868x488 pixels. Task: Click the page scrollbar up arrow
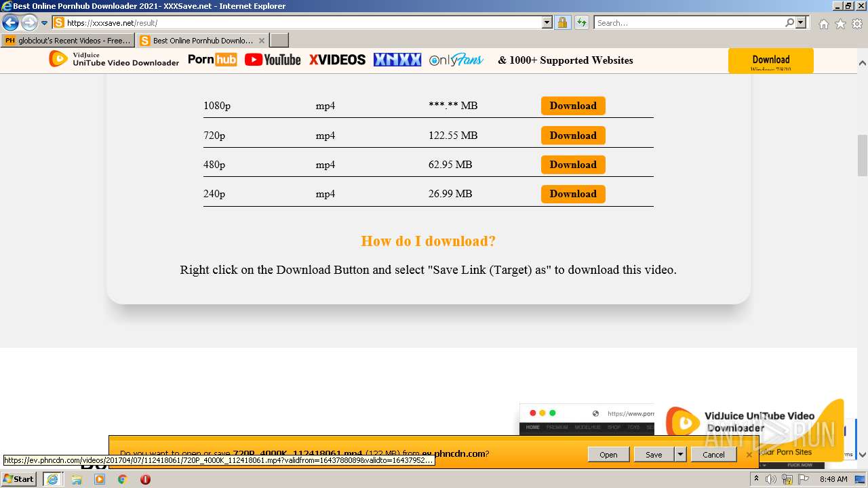(x=863, y=63)
